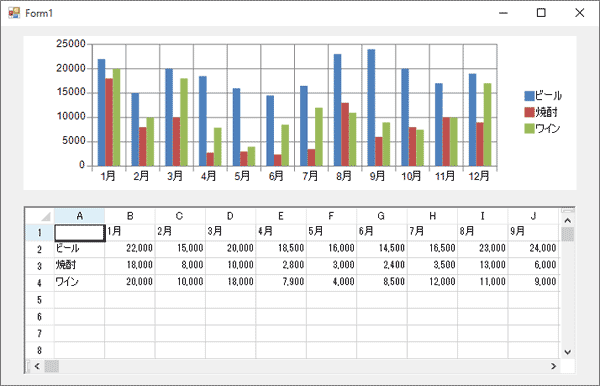The height and width of the screenshot is (386, 600).
Task: Click empty cell A1
Action: (80, 233)
